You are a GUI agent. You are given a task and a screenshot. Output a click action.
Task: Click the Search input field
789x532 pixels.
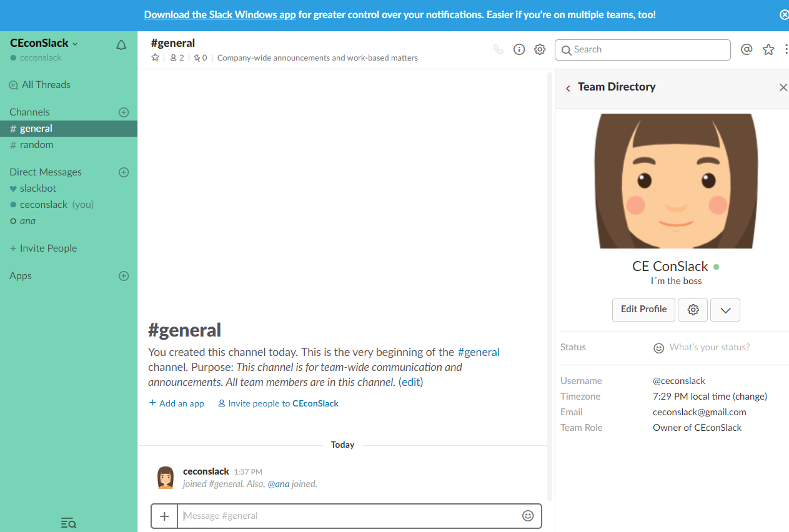pyautogui.click(x=642, y=50)
